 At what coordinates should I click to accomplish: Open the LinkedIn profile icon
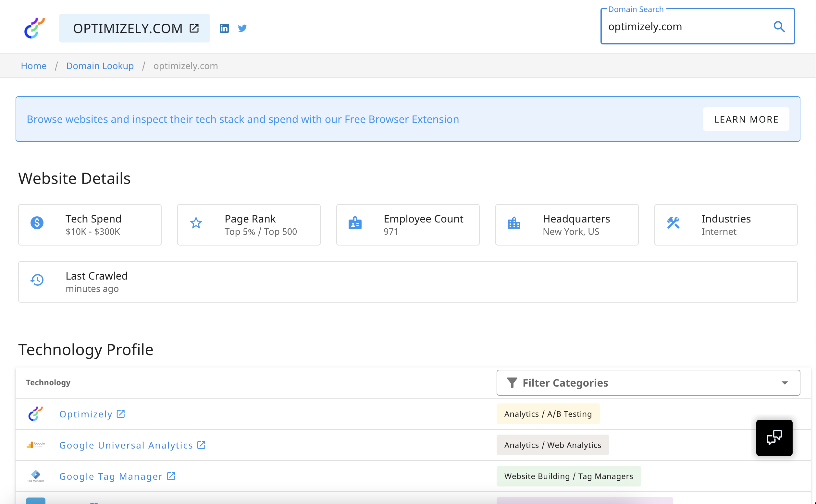point(224,28)
